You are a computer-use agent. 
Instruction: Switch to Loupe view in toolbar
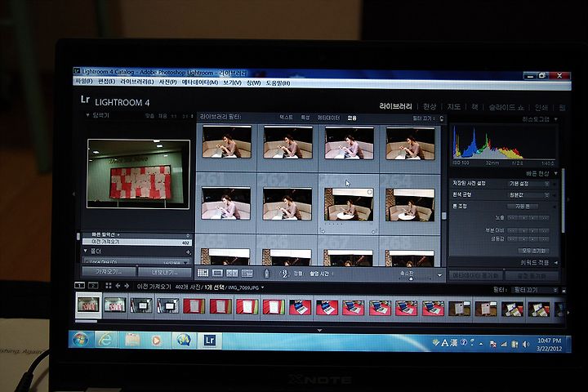click(x=217, y=273)
